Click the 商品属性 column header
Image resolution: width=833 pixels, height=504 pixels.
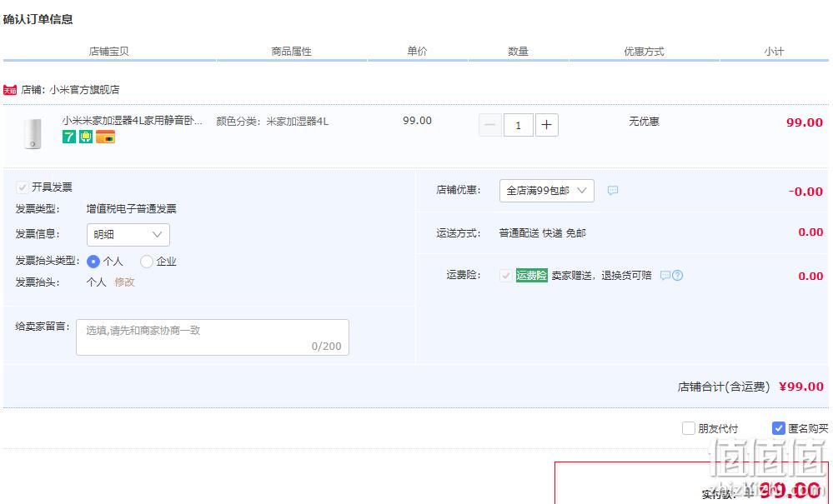291,52
